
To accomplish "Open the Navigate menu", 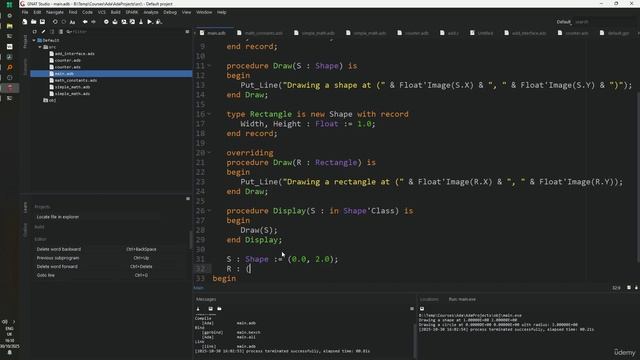I will point(55,12).
